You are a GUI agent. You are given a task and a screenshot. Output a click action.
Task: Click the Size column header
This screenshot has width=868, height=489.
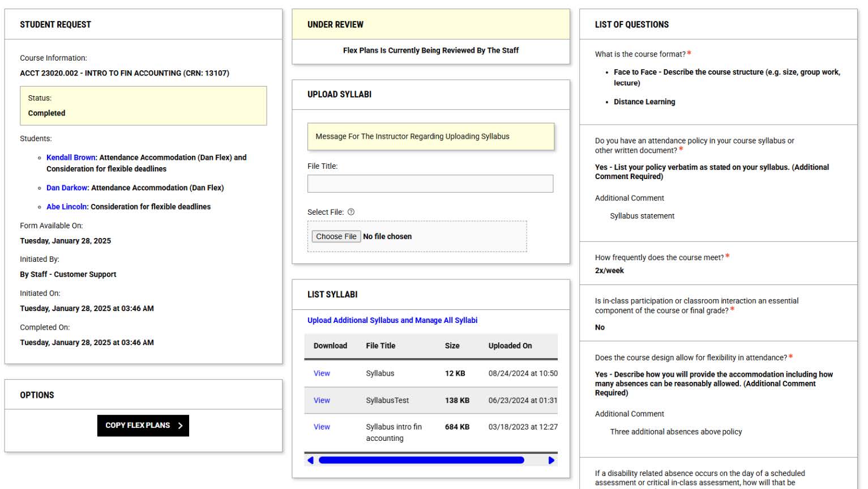453,345
